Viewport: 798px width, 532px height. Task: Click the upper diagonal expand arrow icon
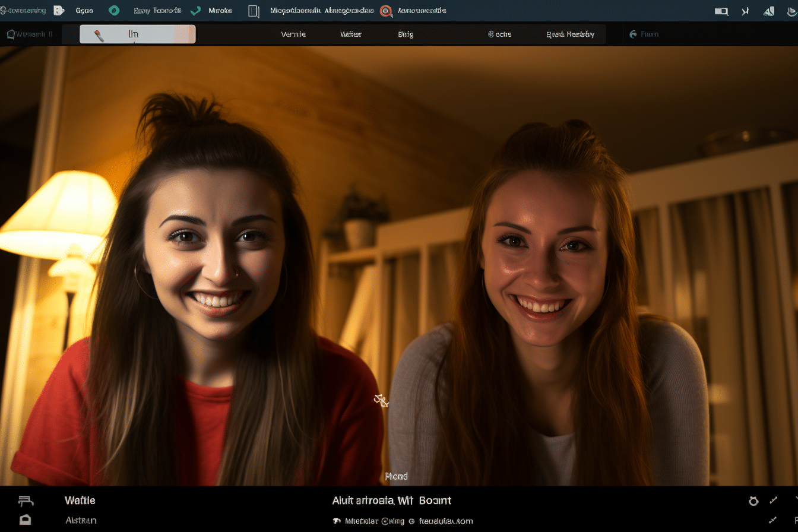pyautogui.click(x=773, y=501)
